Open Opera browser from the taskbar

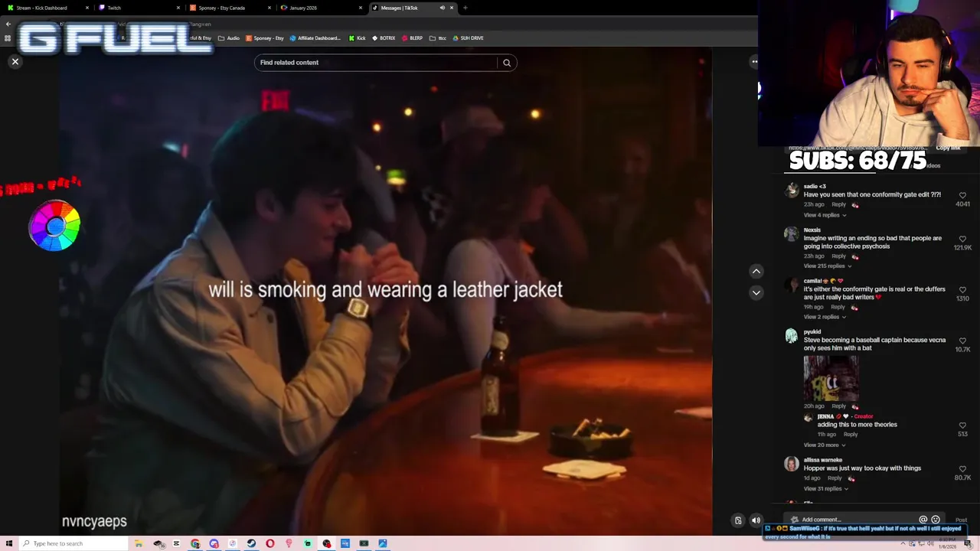coord(269,543)
